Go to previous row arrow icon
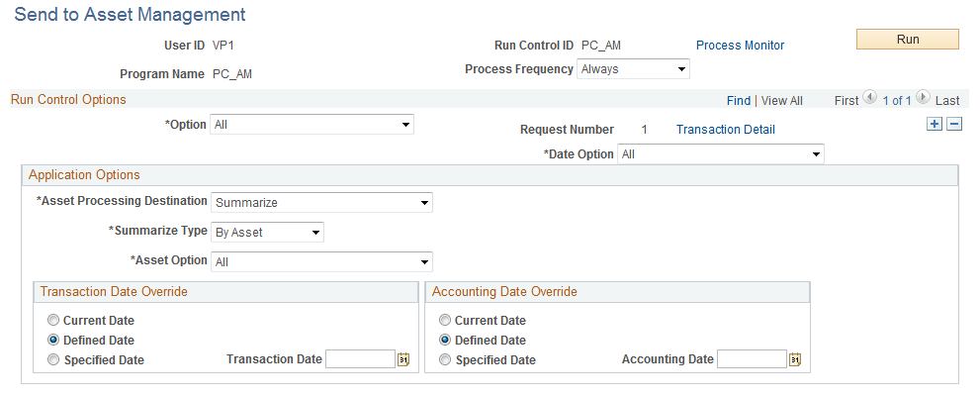 869,98
